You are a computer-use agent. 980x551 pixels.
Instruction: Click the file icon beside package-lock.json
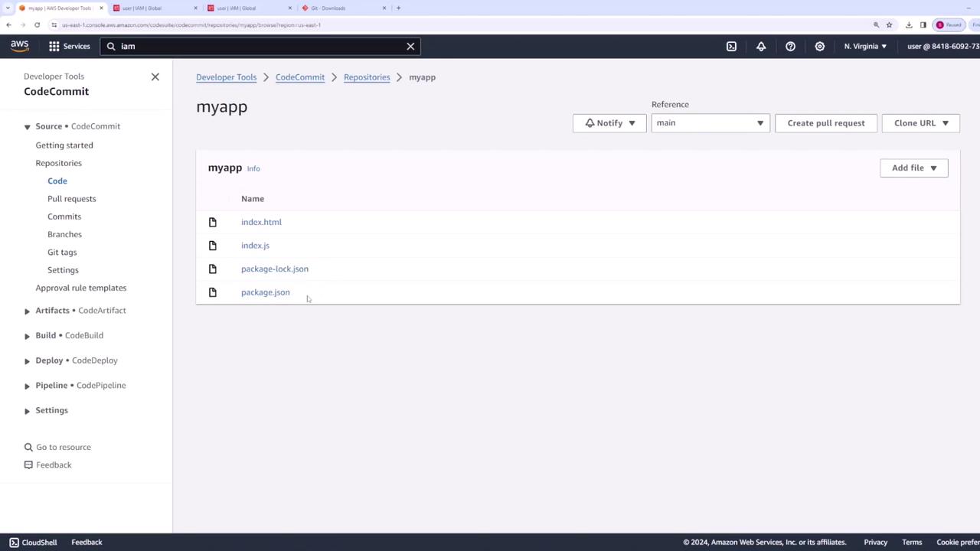[x=213, y=269]
